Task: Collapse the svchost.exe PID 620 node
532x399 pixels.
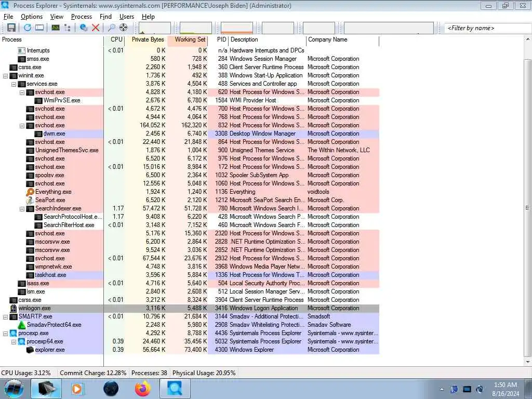Action: [22, 92]
